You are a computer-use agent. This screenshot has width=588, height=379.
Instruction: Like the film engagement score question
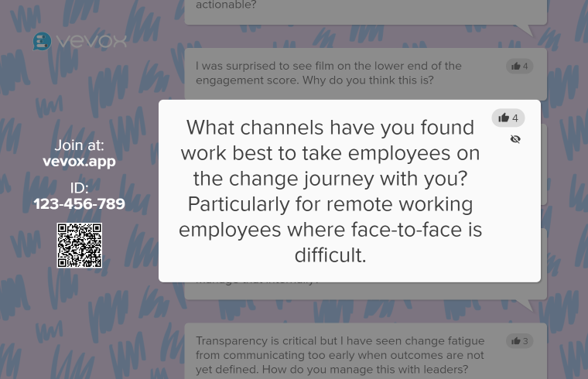pos(519,67)
